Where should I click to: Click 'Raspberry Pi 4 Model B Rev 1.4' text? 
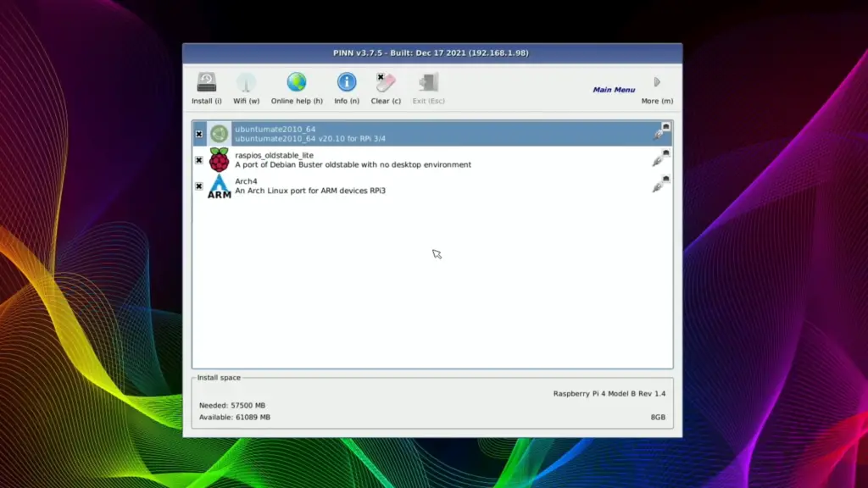[x=609, y=394]
